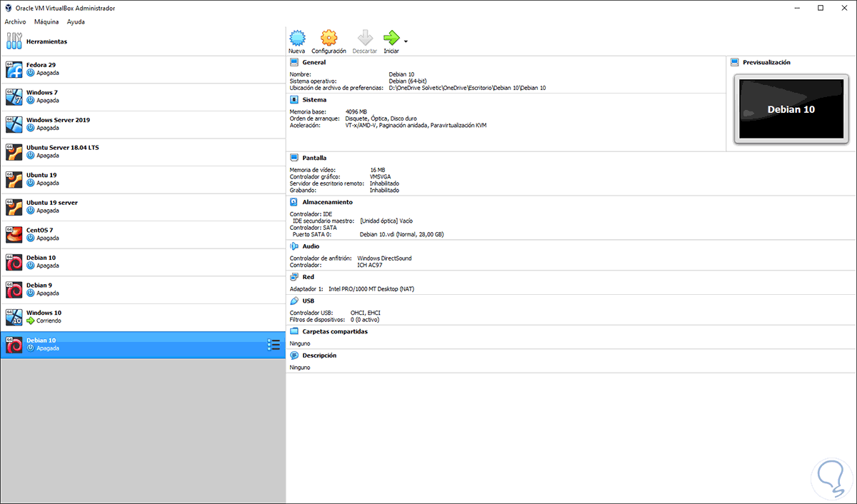Open the Almacenamiento header link
This screenshot has width=857, height=504.
pos(327,202)
